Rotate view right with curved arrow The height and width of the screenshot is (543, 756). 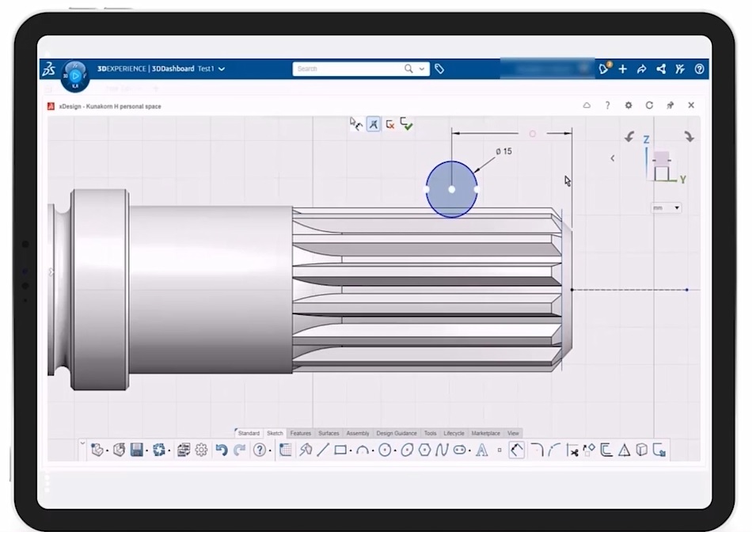click(x=690, y=137)
